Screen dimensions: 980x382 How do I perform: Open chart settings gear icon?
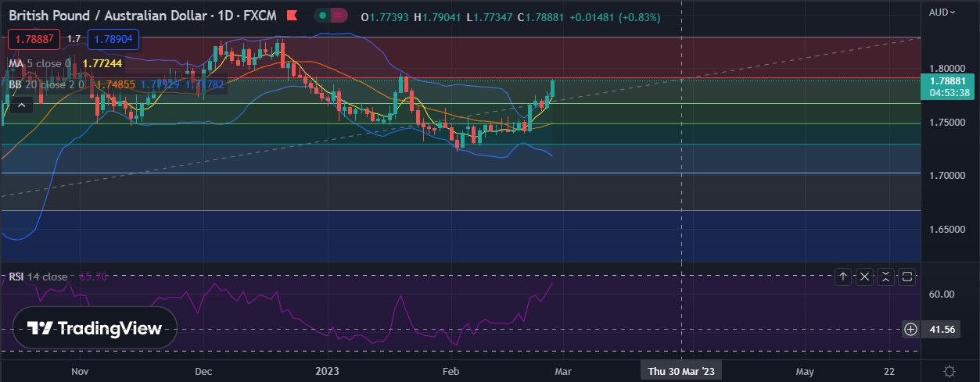tap(949, 371)
